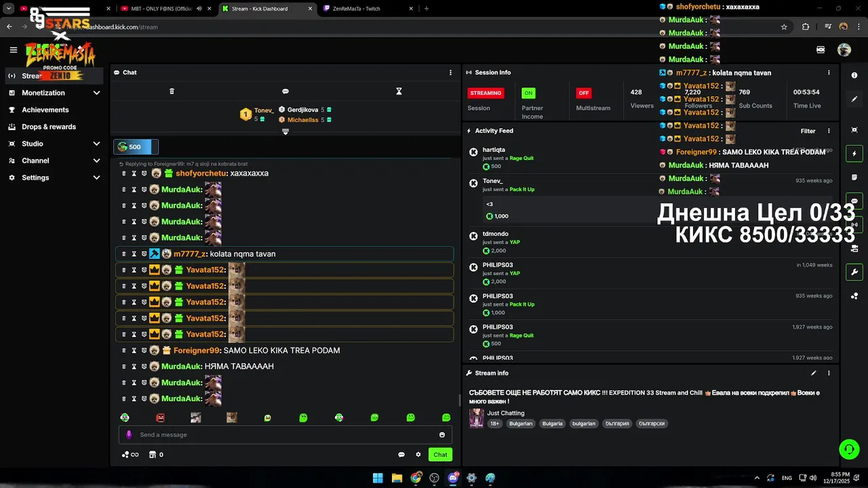This screenshot has width=868, height=488.
Task: Open Chrome from the taskbar
Action: pos(416,478)
